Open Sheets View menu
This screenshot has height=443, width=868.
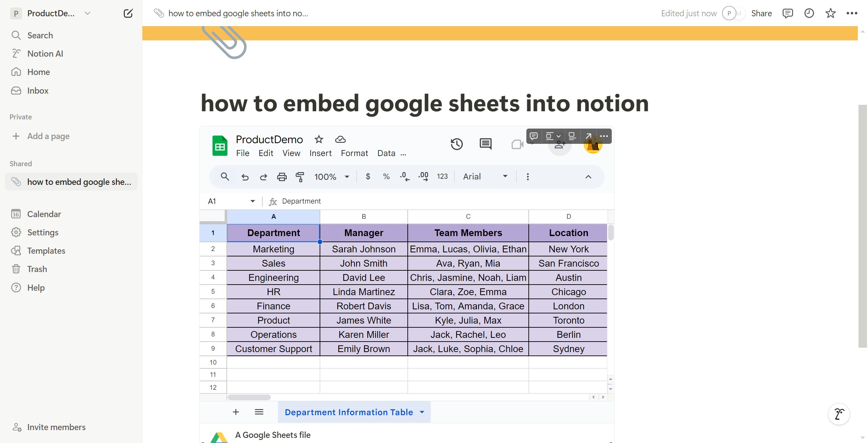291,153
